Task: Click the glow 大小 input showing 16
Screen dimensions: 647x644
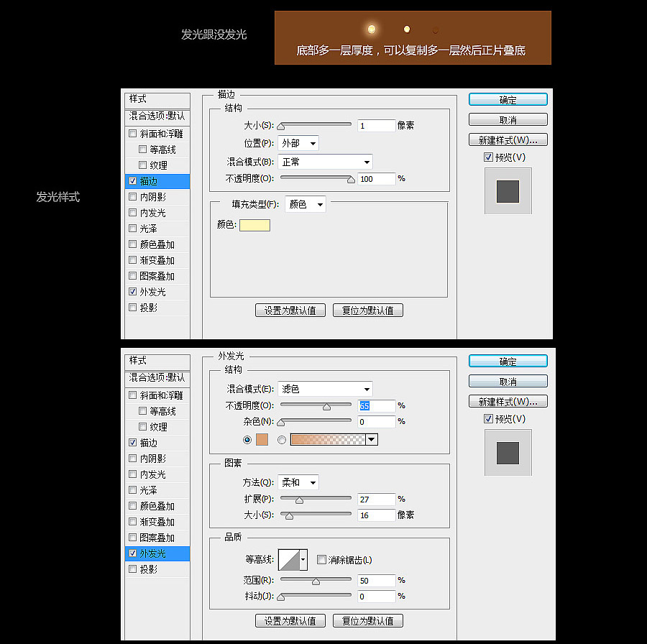Action: (376, 515)
